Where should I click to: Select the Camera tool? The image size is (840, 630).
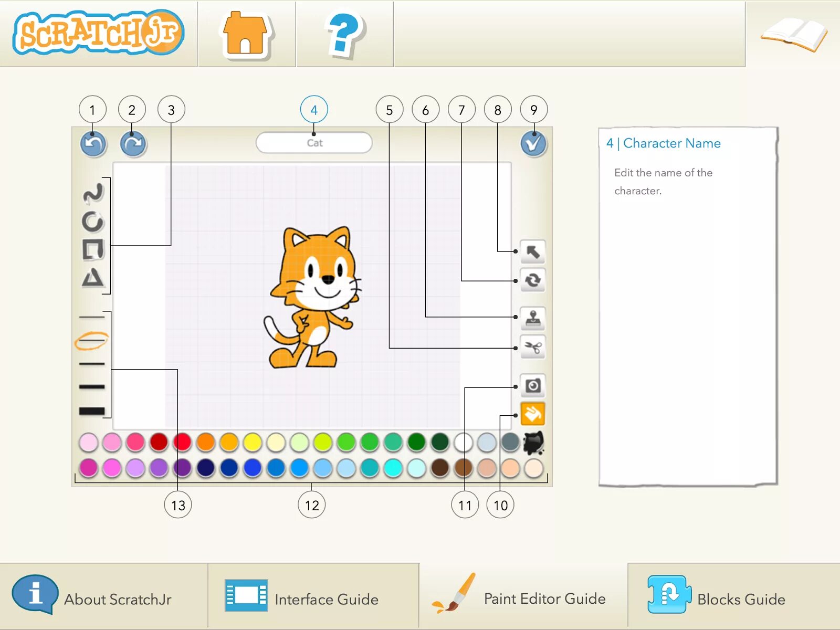533,386
